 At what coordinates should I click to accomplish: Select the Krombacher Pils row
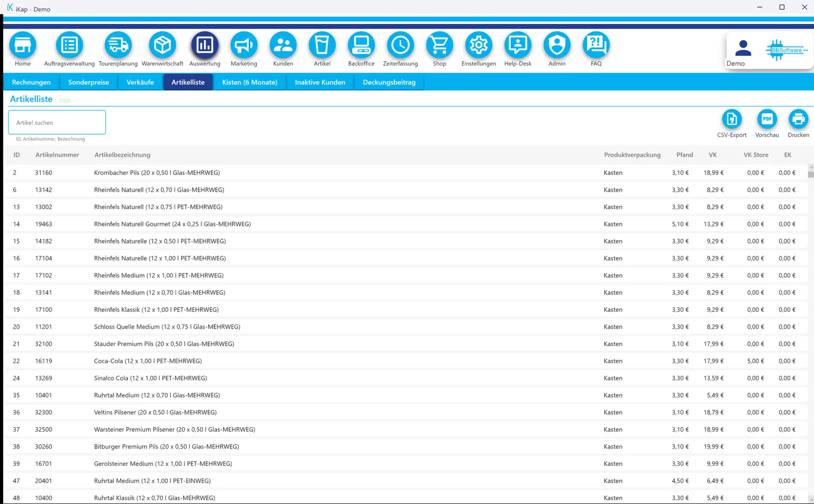coord(406,173)
